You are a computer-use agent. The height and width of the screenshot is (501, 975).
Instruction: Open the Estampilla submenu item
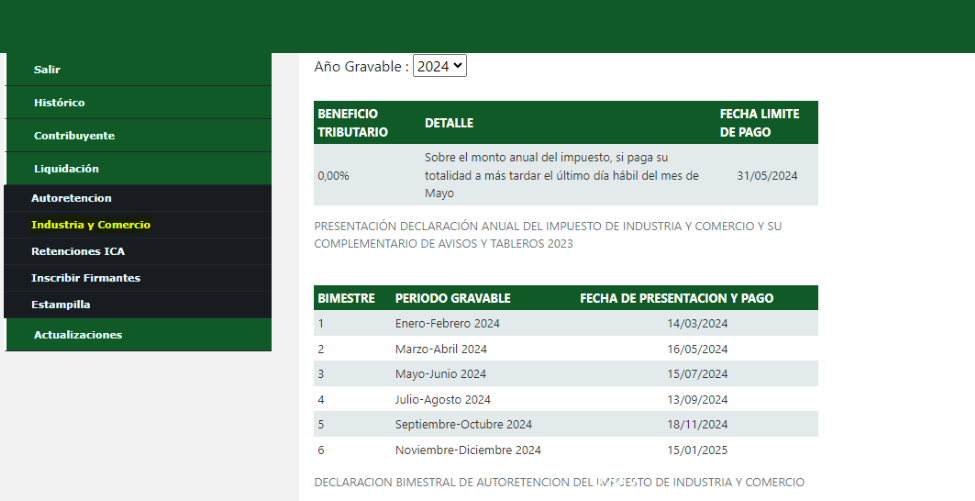[x=137, y=305]
